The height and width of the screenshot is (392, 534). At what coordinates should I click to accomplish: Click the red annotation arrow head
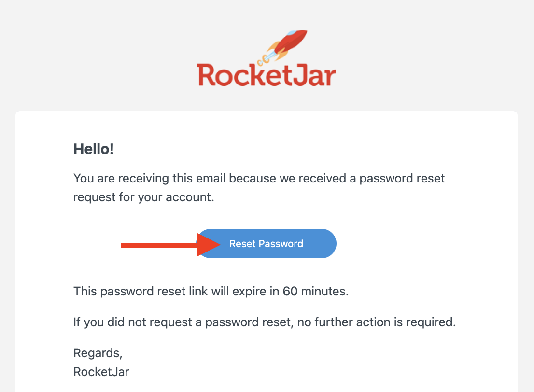point(208,245)
